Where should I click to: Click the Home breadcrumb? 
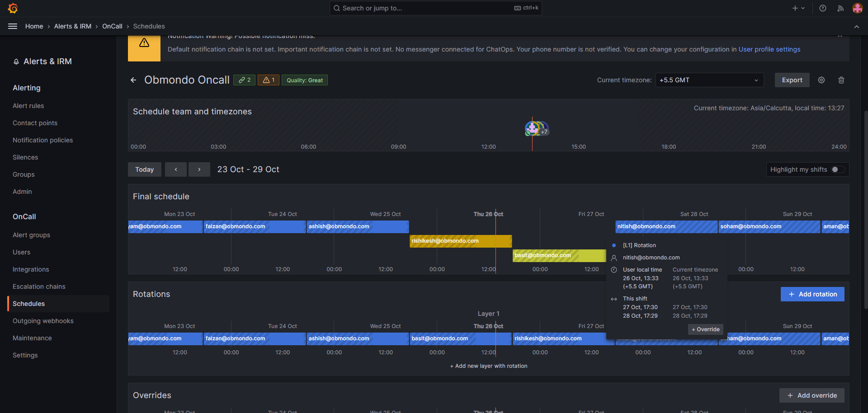point(34,26)
